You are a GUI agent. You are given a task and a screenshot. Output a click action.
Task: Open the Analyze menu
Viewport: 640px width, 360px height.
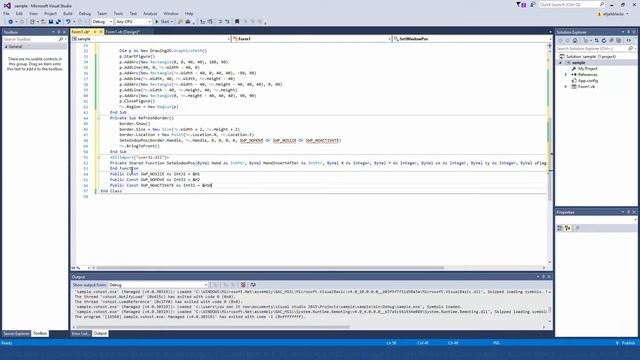tap(150, 13)
